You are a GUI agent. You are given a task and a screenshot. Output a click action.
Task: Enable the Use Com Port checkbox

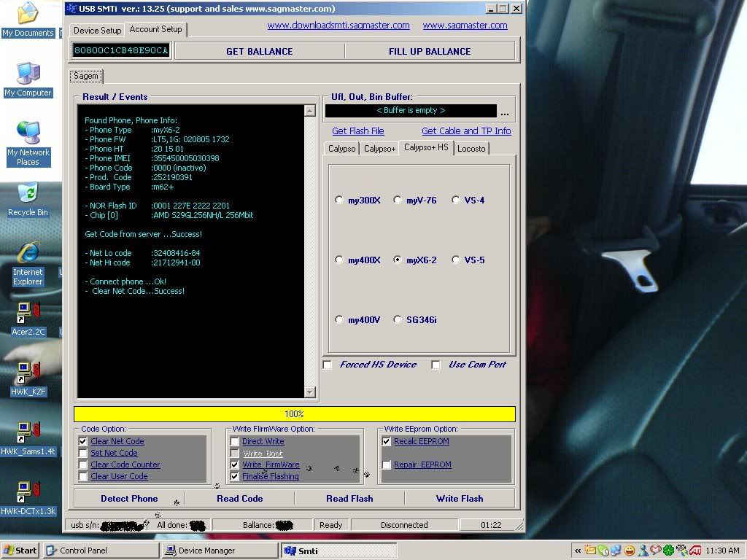(436, 365)
